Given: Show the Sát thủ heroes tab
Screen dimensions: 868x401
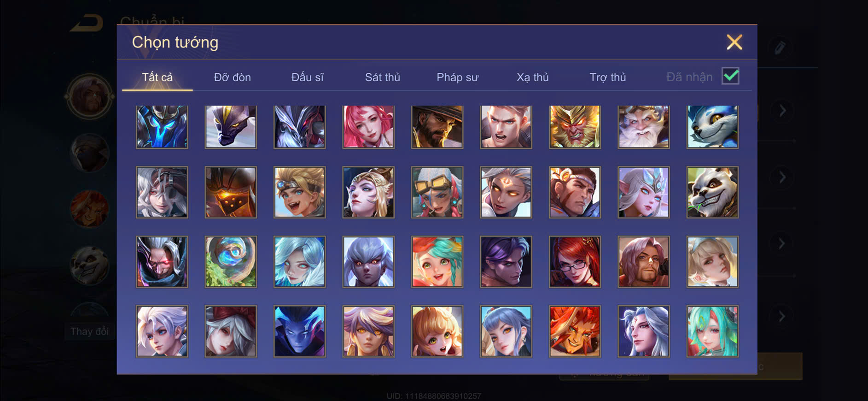Looking at the screenshot, I should (x=383, y=77).
